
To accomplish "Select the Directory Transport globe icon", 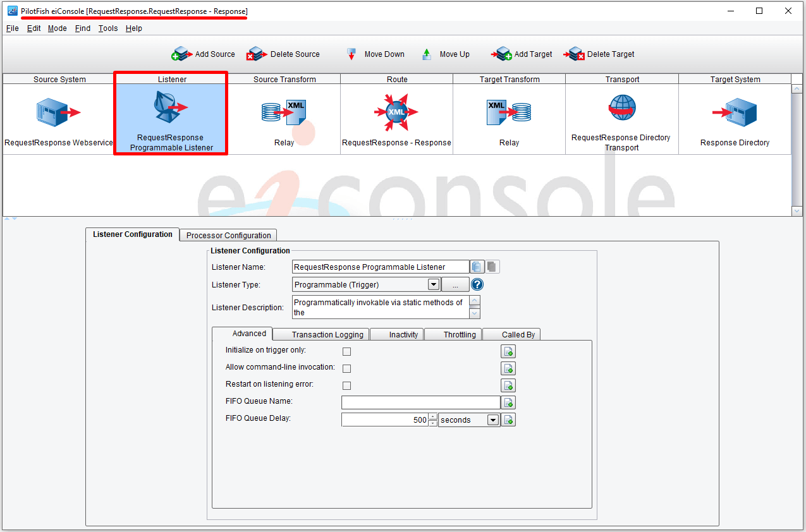I will (x=622, y=108).
